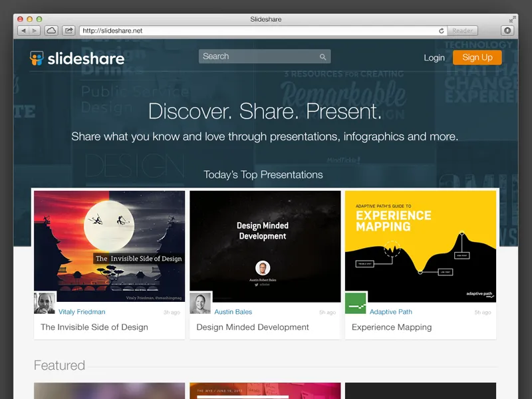Click the '5h ago' timestamp under Adaptive Path

pyautogui.click(x=483, y=313)
